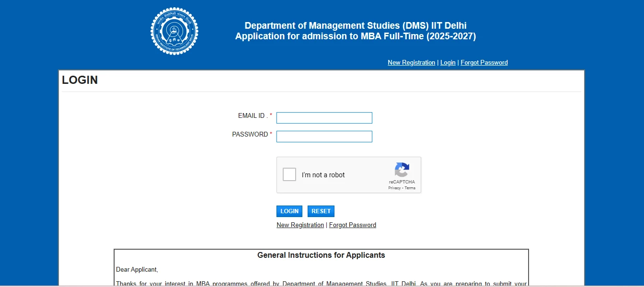Open Forgot Password below the login form

pos(353,225)
